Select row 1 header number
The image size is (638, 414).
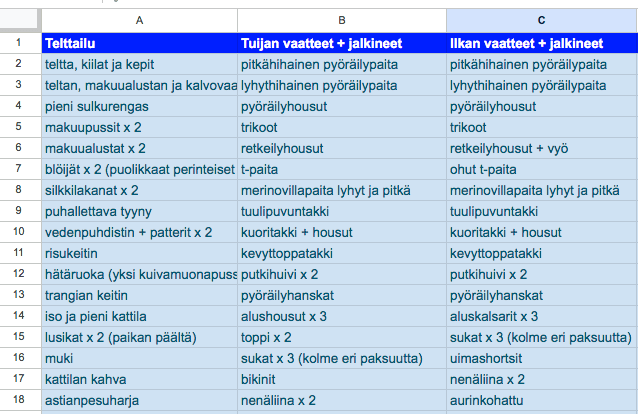pyautogui.click(x=20, y=43)
